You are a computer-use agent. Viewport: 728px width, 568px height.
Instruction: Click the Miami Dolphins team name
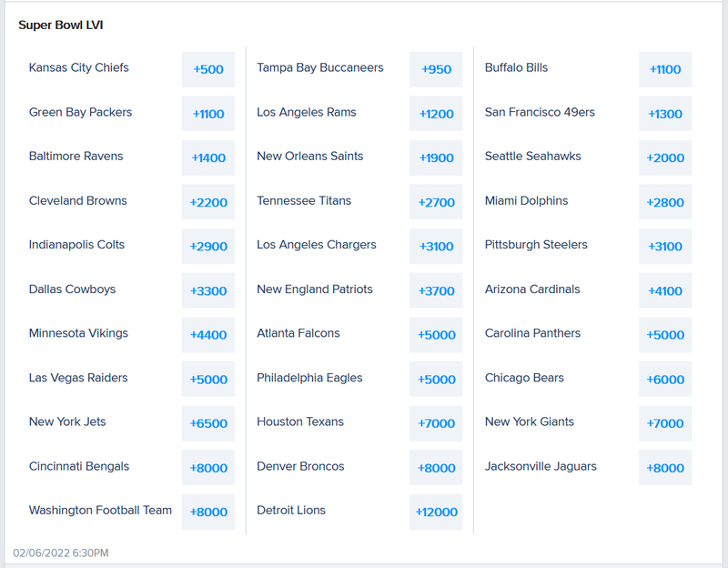(526, 200)
